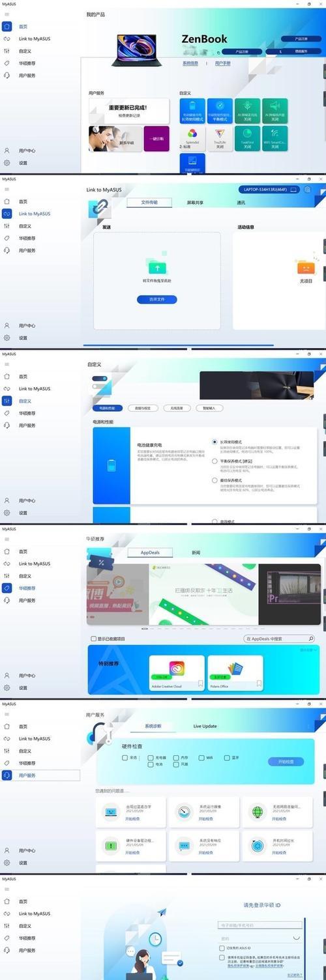
Task: Open 重要更新已完成 update card
Action: point(129,111)
